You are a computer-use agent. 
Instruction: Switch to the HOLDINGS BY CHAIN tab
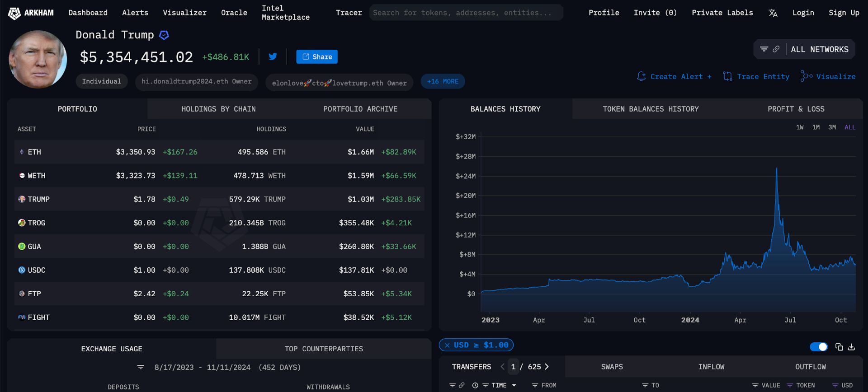pos(218,109)
